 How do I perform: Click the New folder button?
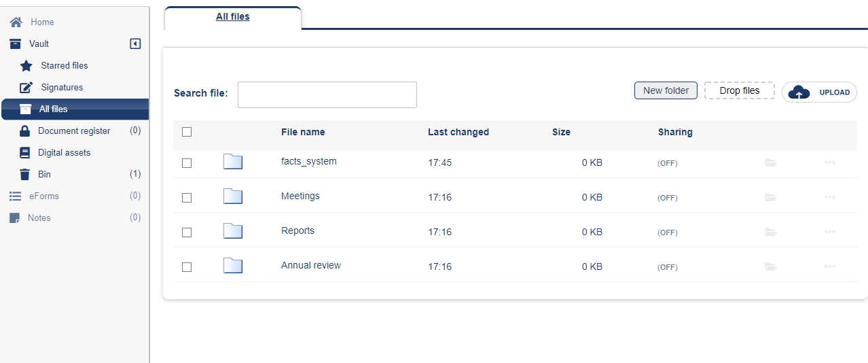point(666,90)
